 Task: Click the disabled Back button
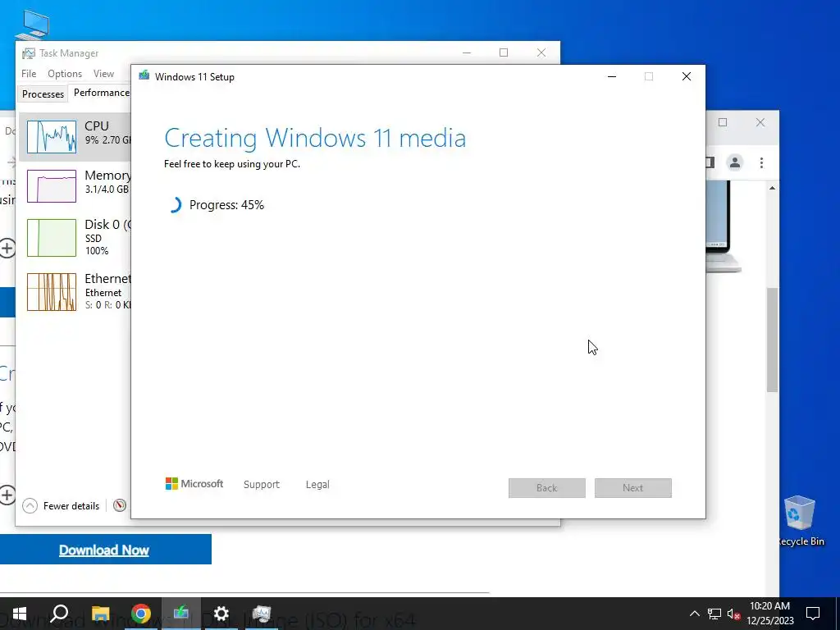[x=547, y=488]
